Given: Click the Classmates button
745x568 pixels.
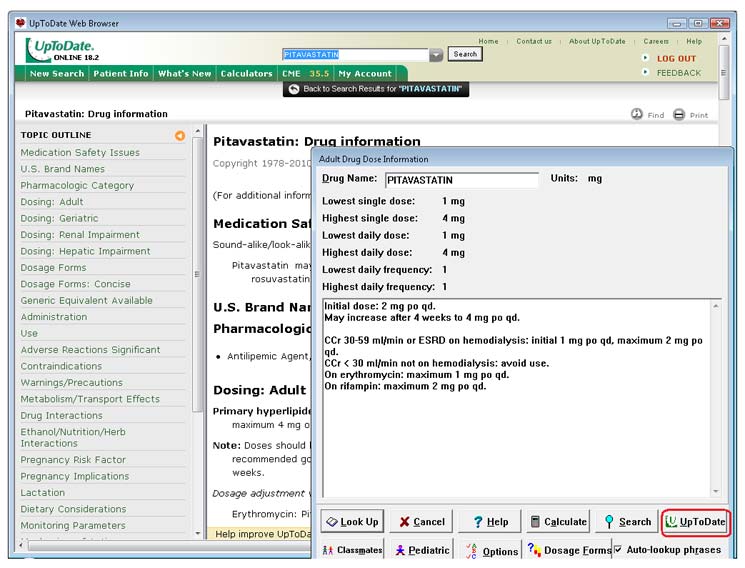Looking at the screenshot, I should (353, 550).
